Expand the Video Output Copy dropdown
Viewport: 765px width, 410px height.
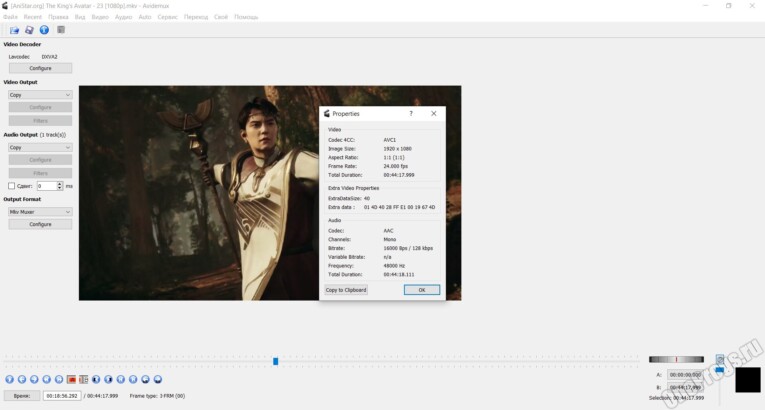pyautogui.click(x=40, y=95)
